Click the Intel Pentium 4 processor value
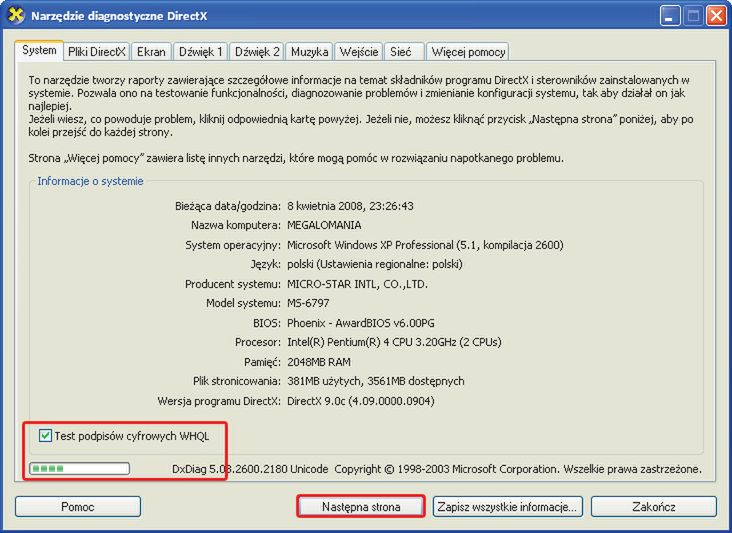Image resolution: width=732 pixels, height=533 pixels. 394,342
